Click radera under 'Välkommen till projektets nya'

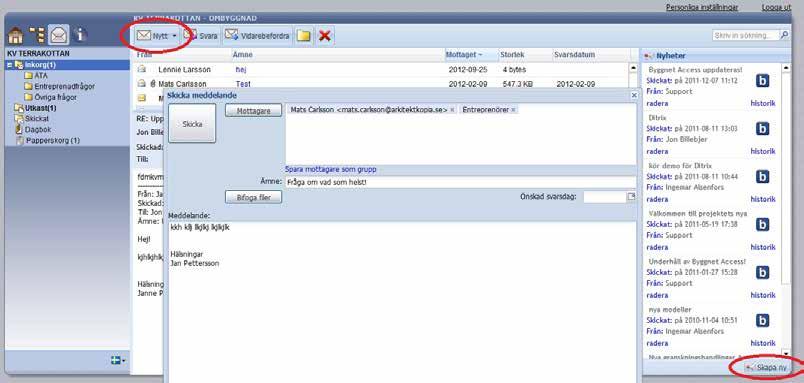coord(657,247)
